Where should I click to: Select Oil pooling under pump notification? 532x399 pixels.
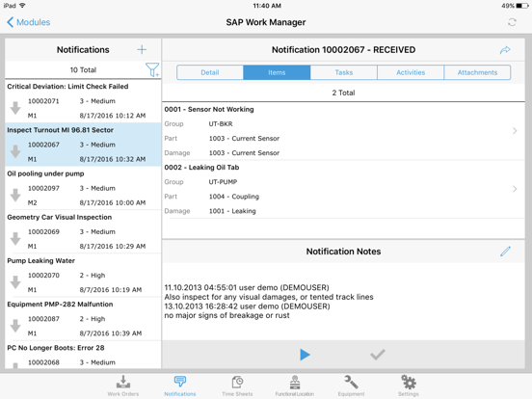(x=83, y=188)
